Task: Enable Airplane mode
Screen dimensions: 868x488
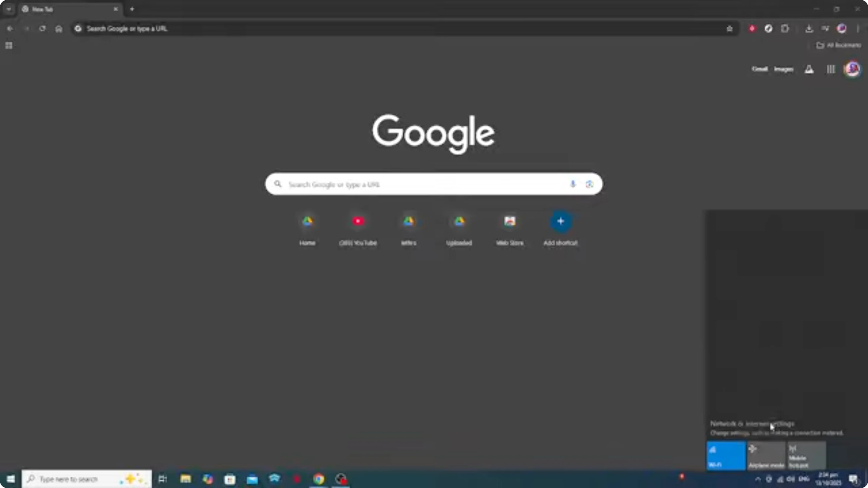Action: coord(766,455)
